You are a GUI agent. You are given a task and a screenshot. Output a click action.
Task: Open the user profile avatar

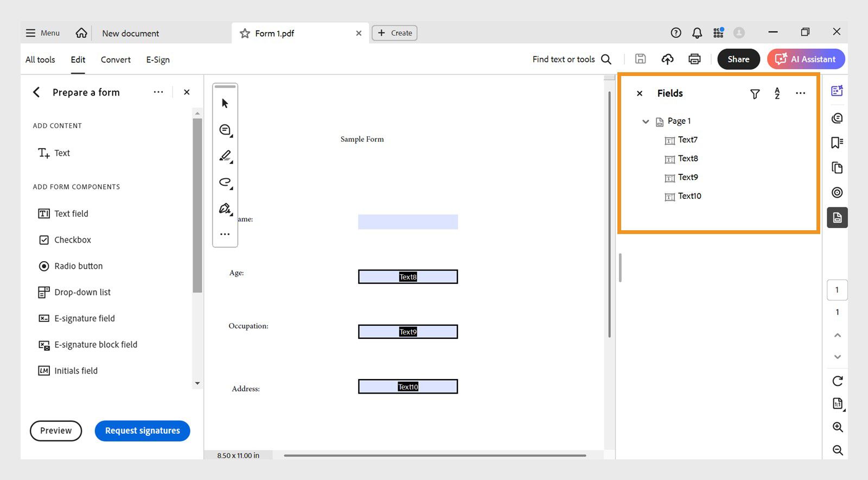click(x=739, y=33)
